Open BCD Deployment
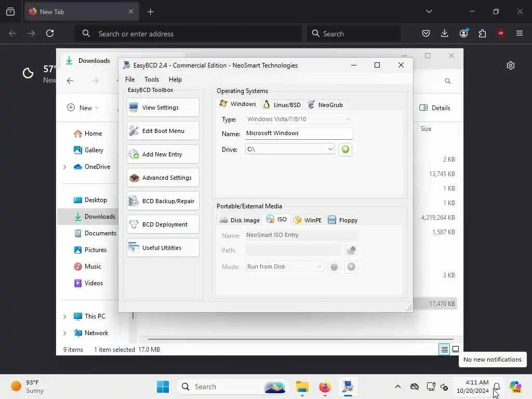 coord(163,224)
